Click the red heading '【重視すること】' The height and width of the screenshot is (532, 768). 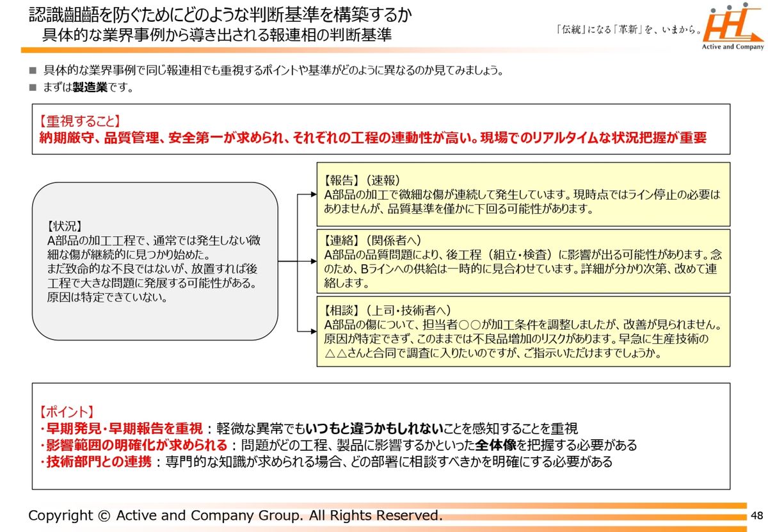pyautogui.click(x=79, y=120)
